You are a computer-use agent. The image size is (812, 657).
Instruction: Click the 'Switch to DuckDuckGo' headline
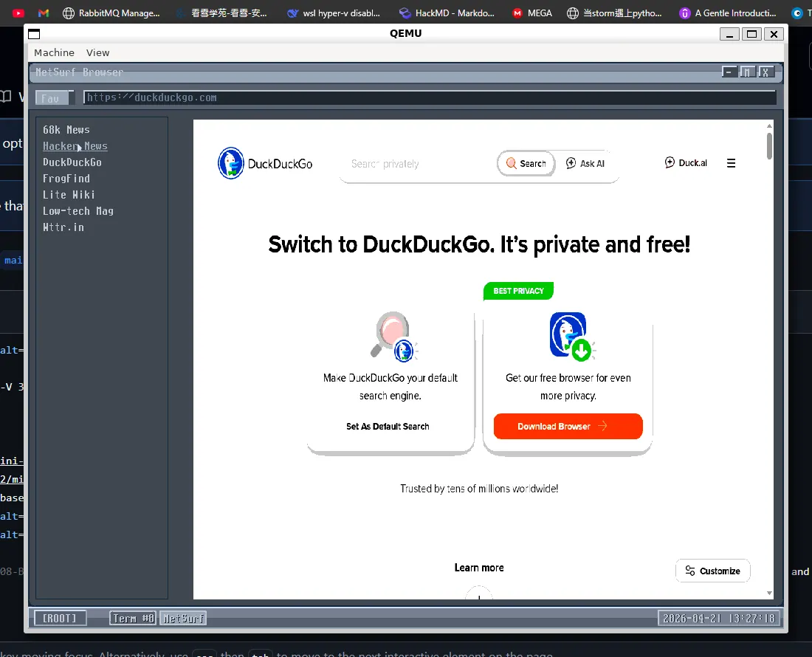(479, 244)
